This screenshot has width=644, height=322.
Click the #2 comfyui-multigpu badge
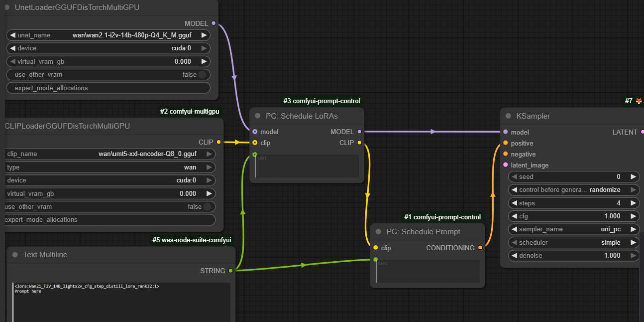coord(190,112)
